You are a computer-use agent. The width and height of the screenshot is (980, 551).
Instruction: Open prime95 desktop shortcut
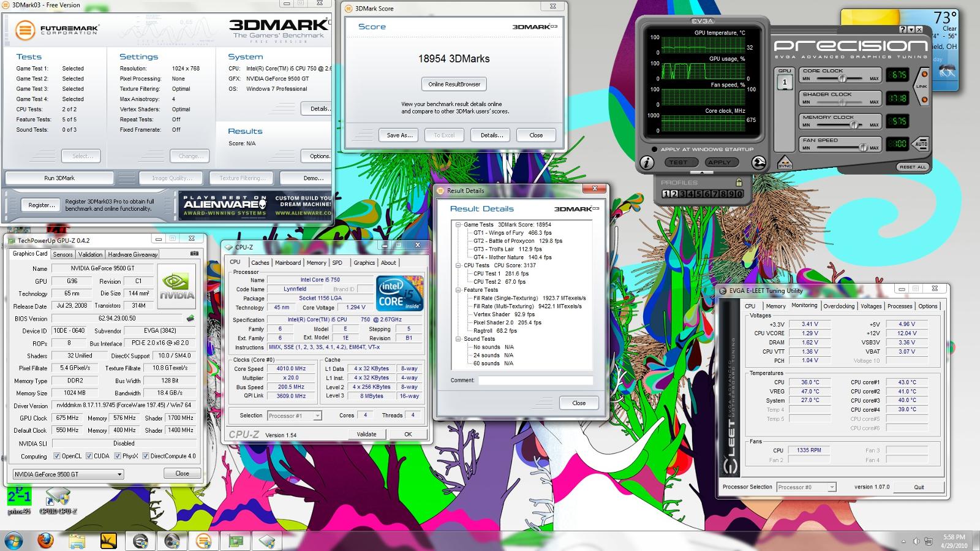[x=19, y=500]
